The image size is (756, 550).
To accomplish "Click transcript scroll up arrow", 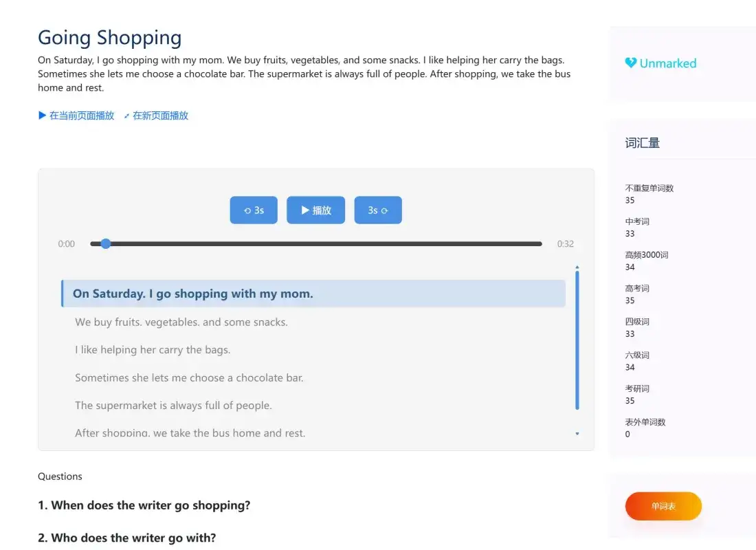I will (x=577, y=267).
